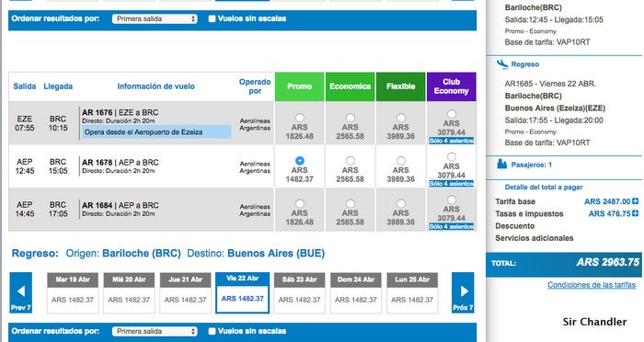The height and width of the screenshot is (342, 644).
Task: Click Regreso section label in summary
Action: pos(525,64)
